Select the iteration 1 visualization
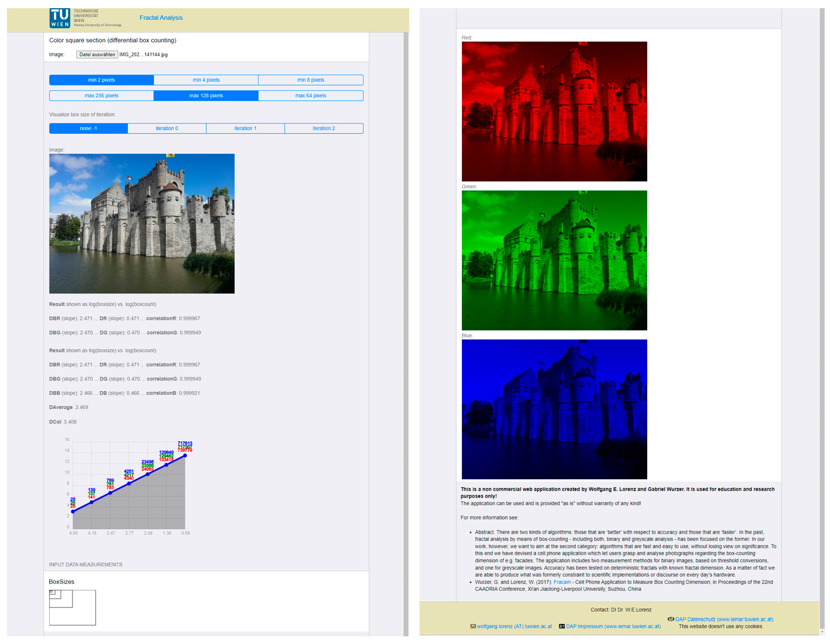 pyautogui.click(x=245, y=128)
